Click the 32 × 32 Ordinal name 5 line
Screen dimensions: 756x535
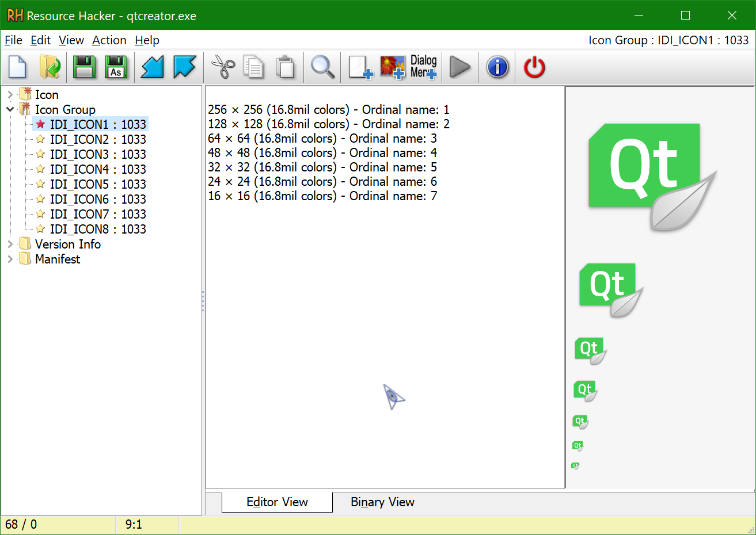coord(322,167)
